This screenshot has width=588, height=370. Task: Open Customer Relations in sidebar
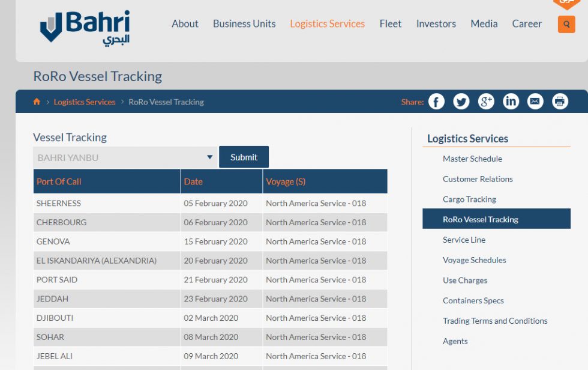478,179
